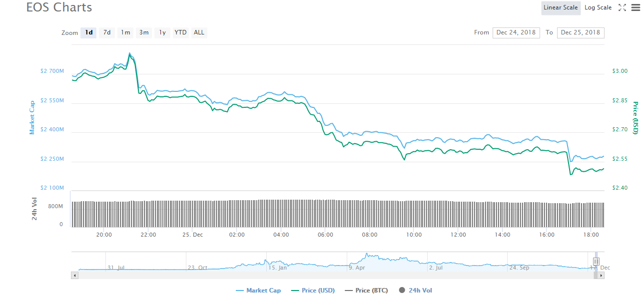Click the 24. Sep navigator label
Viewport: 644px width, 298px height.
click(x=519, y=268)
